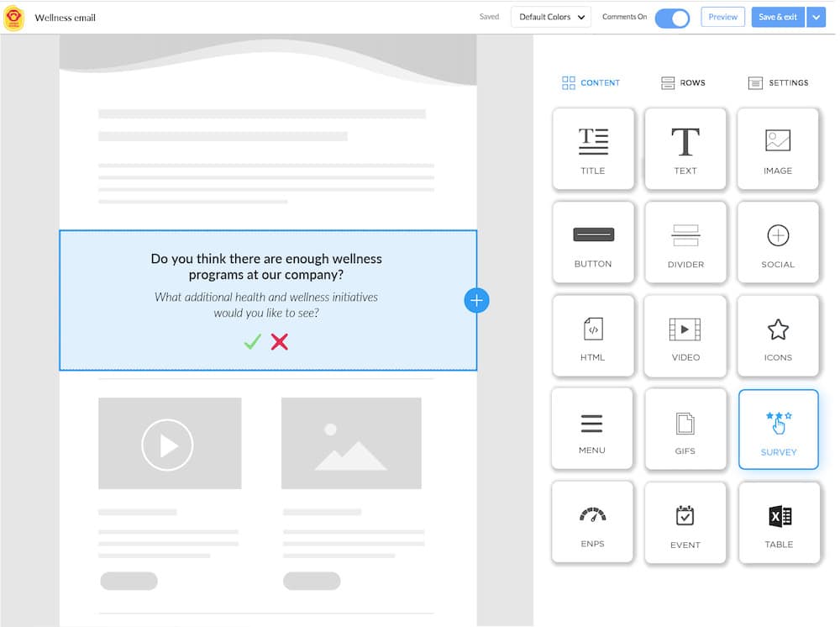Viewport: 840px width, 627px height.
Task: Add a Title content block
Action: tap(593, 149)
